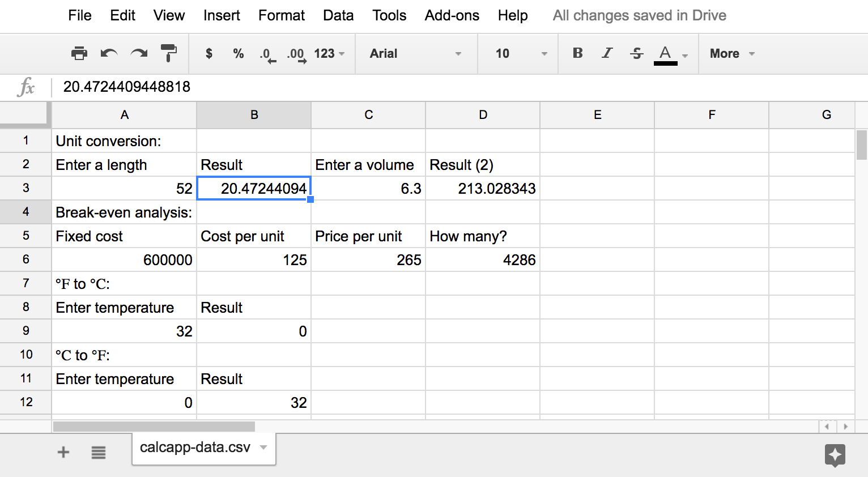Select cell '°C to °F:'
Image resolution: width=868 pixels, height=477 pixels.
point(124,355)
